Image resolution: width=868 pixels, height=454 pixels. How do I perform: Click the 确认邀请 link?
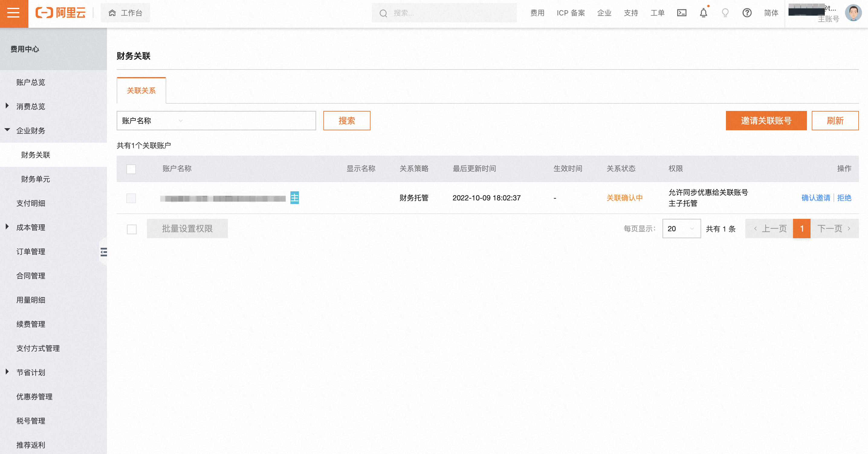(815, 198)
